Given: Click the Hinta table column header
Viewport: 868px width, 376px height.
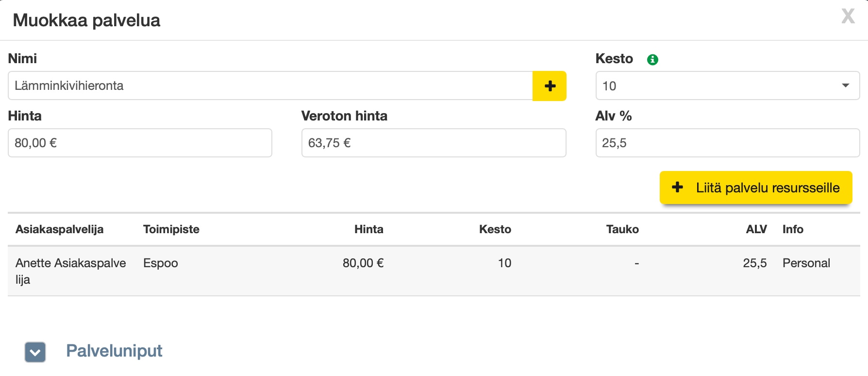Looking at the screenshot, I should pos(368,229).
